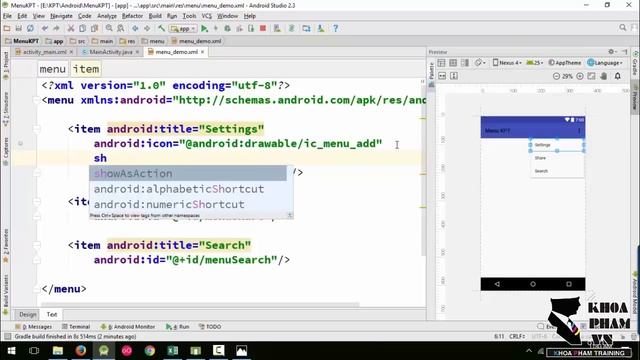
Task: Click the Cut scissors icon
Action: (x=71, y=28)
